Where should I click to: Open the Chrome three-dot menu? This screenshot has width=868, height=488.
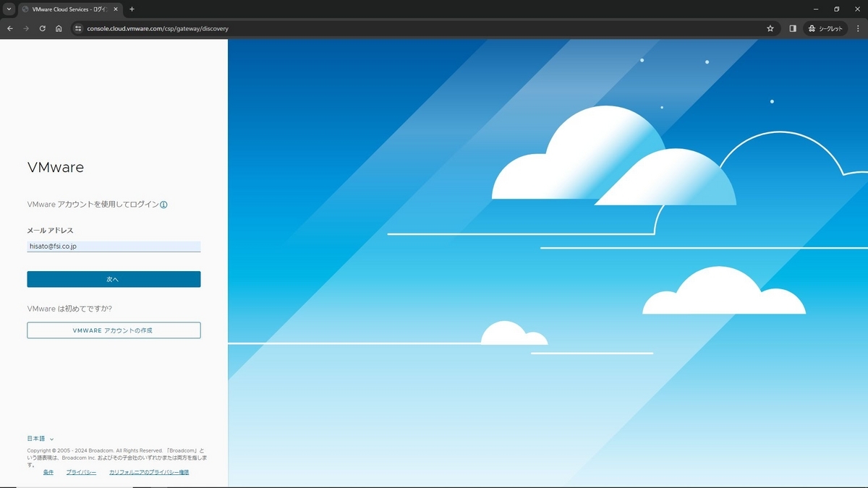[858, 29]
